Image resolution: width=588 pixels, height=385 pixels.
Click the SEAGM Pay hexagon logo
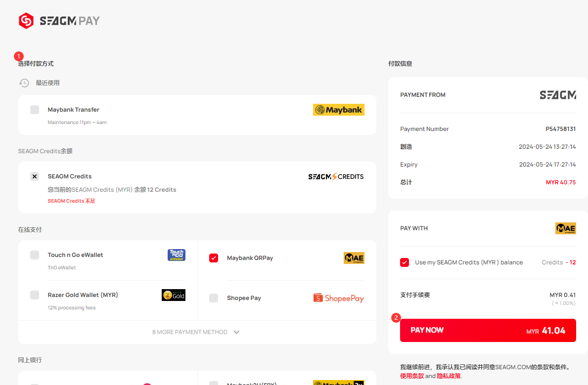click(x=26, y=21)
